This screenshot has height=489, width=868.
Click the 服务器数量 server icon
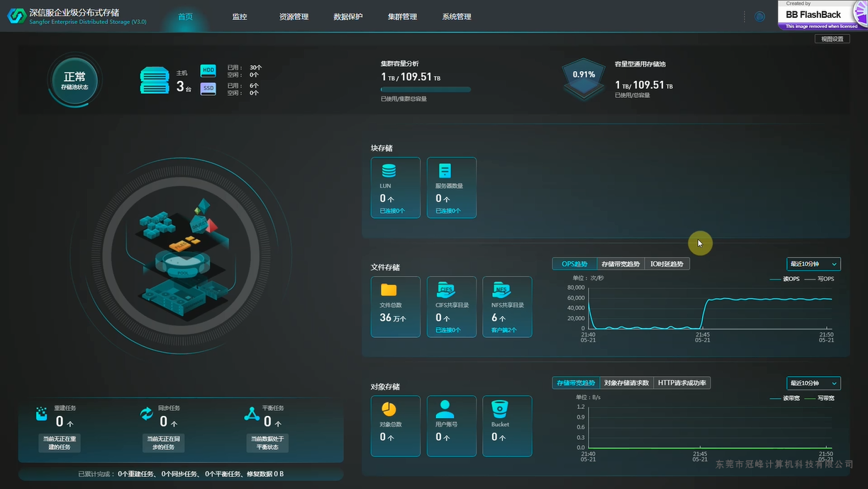pos(445,171)
